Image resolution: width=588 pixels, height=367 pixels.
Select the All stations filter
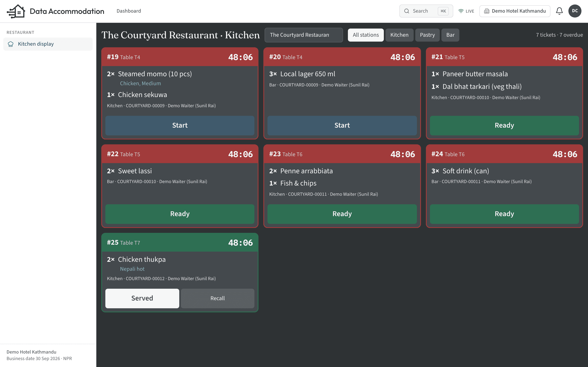(366, 35)
